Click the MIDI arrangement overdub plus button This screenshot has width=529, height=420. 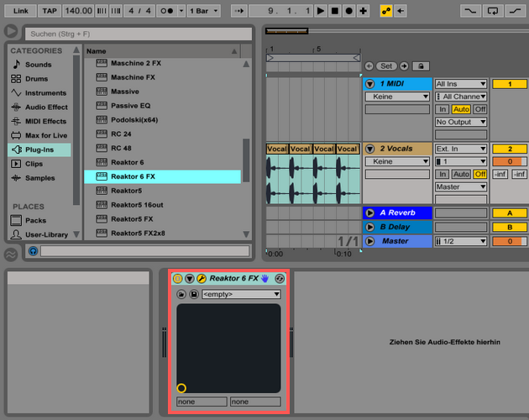tap(363, 11)
